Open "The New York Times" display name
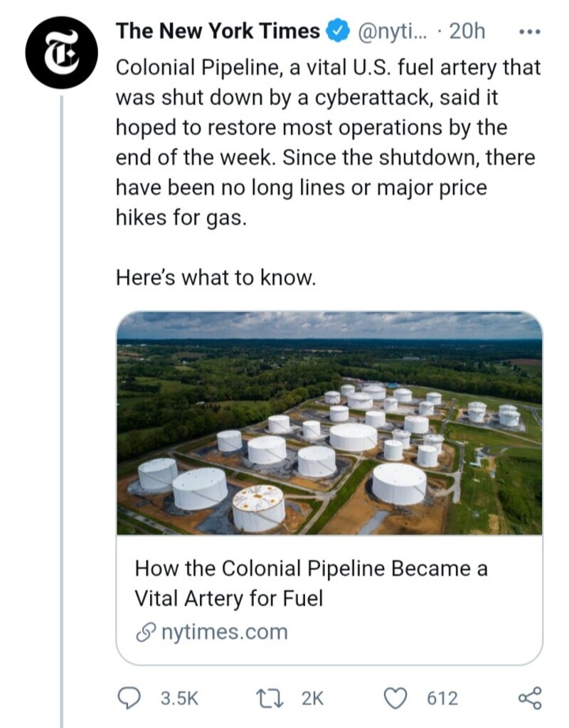This screenshot has width=569, height=728. click(218, 31)
